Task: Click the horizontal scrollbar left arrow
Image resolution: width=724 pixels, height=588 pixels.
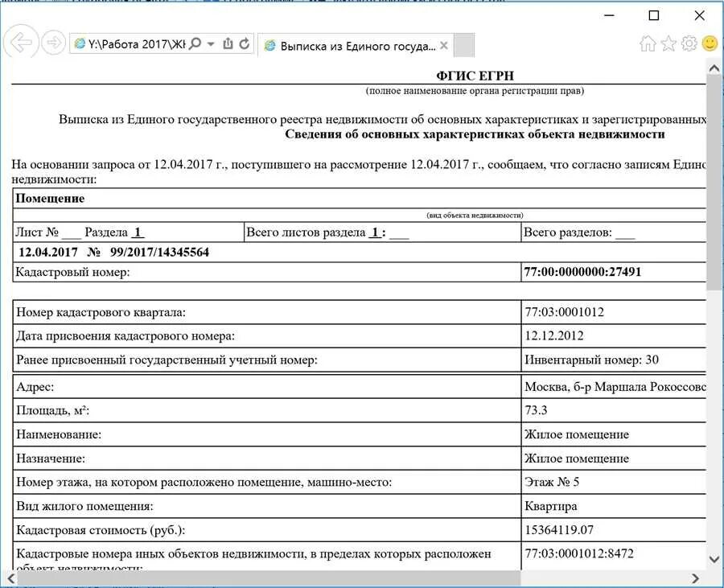Action: point(11,578)
